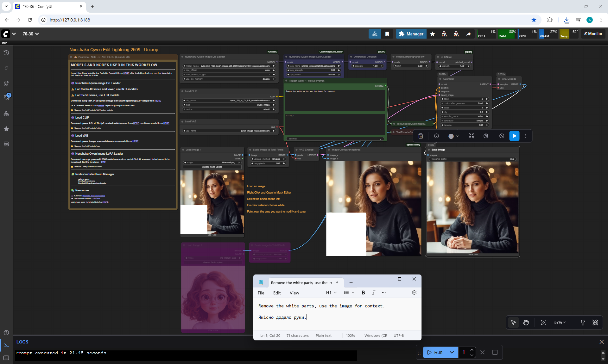Open the queue history sidebar icon
Viewport: 608px width, 364px height.
[x=6, y=53]
